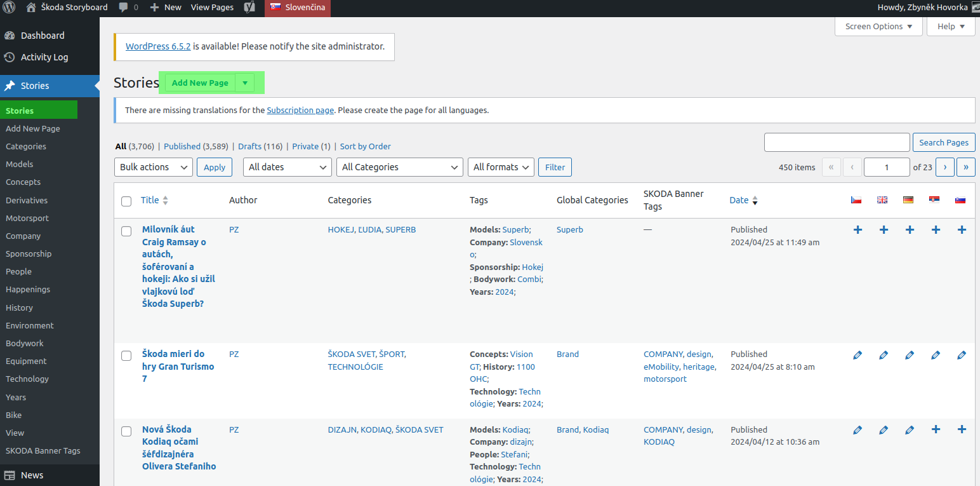
Task: Click the Slovak flag language switcher
Action: (x=298, y=8)
